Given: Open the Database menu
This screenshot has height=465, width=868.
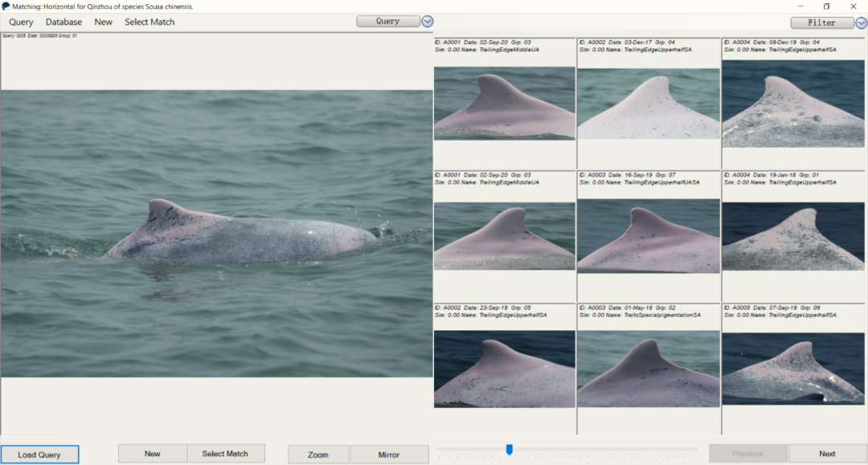Looking at the screenshot, I should [x=63, y=22].
